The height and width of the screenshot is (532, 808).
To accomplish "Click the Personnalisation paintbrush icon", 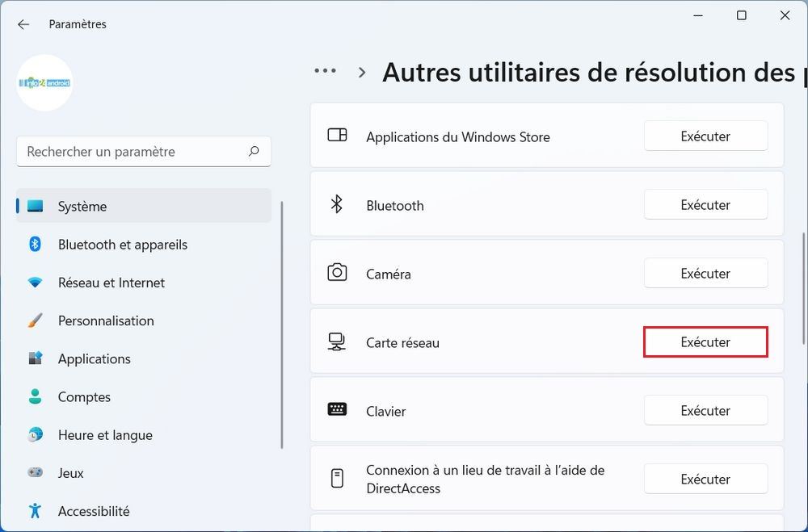I will [35, 320].
